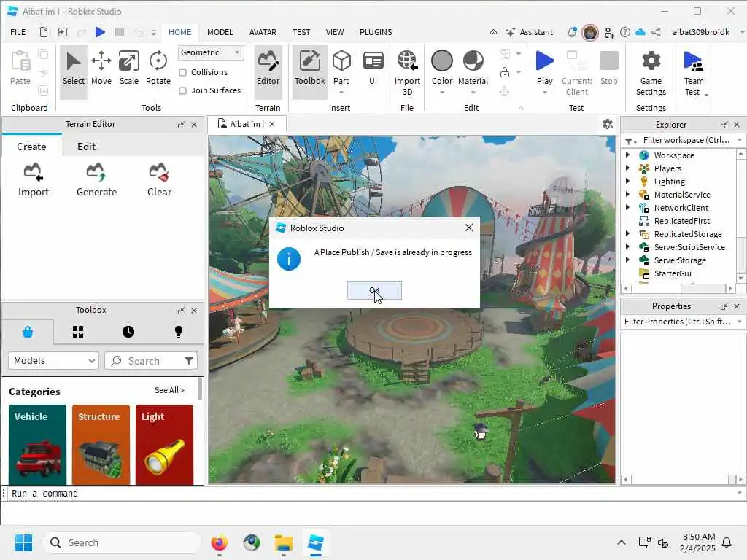Click See All categories link
Image resolution: width=747 pixels, height=560 pixels.
click(x=169, y=390)
